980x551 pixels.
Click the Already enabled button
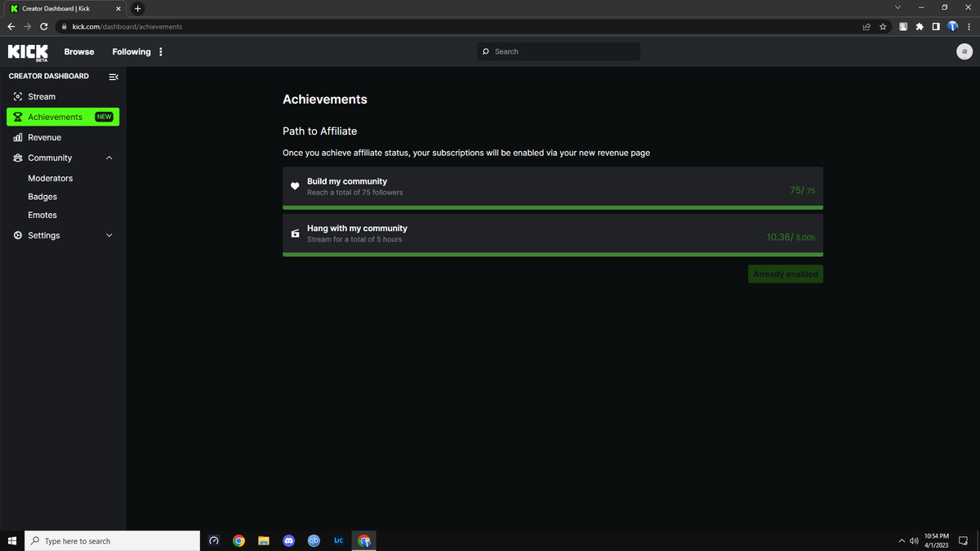786,274
